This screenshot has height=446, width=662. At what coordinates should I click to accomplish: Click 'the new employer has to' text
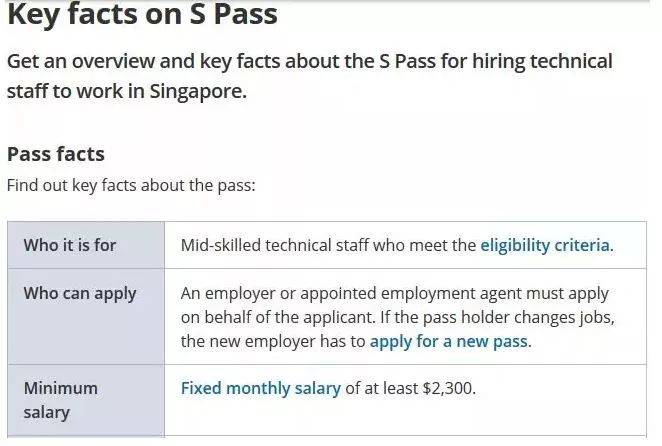click(x=273, y=341)
